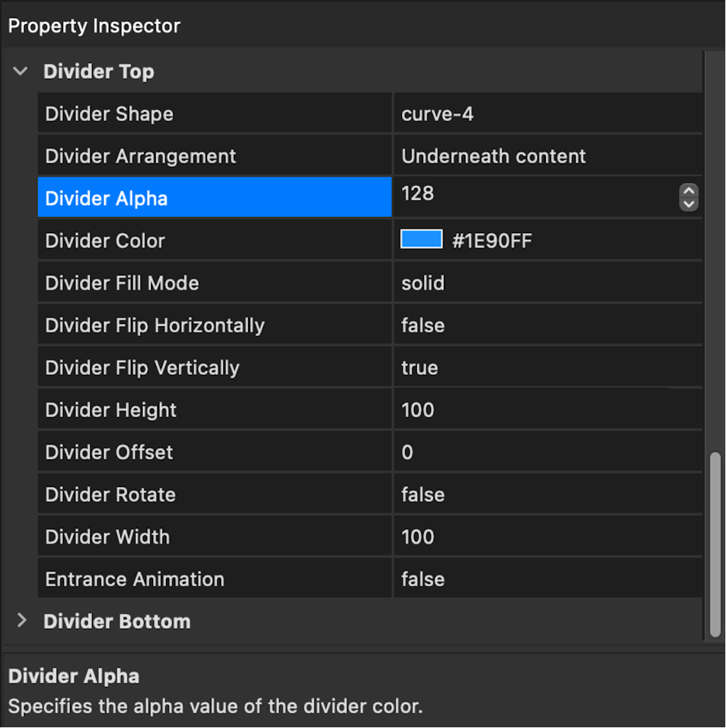Select the Divider Shape curve-4 value
This screenshot has height=728, width=726.
pyautogui.click(x=548, y=113)
